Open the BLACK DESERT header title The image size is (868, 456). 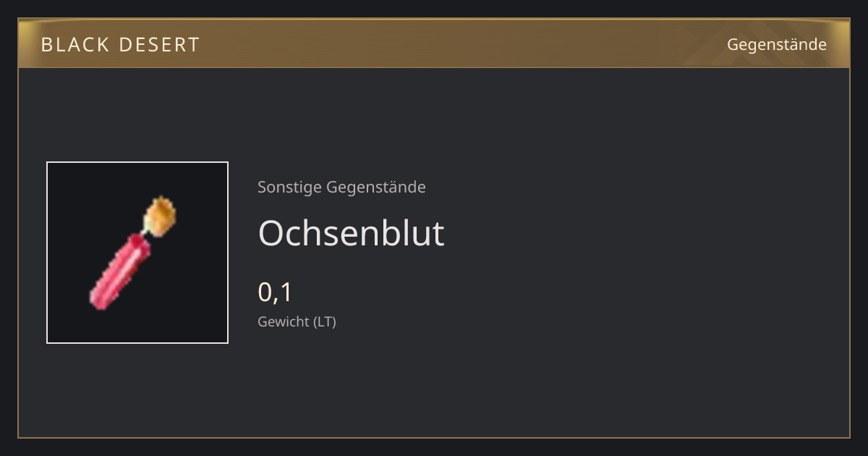120,45
